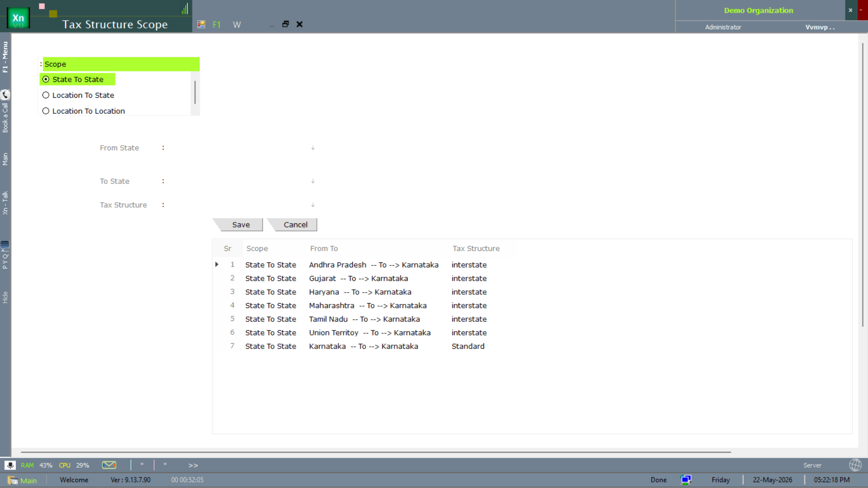Click the first asterisk in the status bar

tap(142, 465)
